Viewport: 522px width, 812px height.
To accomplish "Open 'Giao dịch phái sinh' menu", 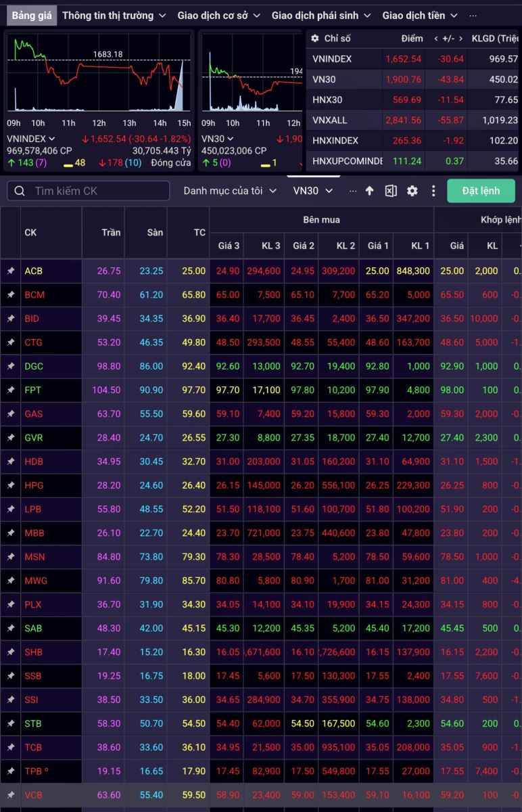I will 321,15.
